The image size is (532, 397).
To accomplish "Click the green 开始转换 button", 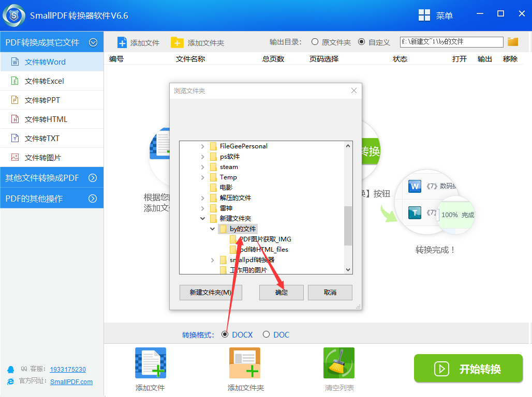I will pos(468,369).
